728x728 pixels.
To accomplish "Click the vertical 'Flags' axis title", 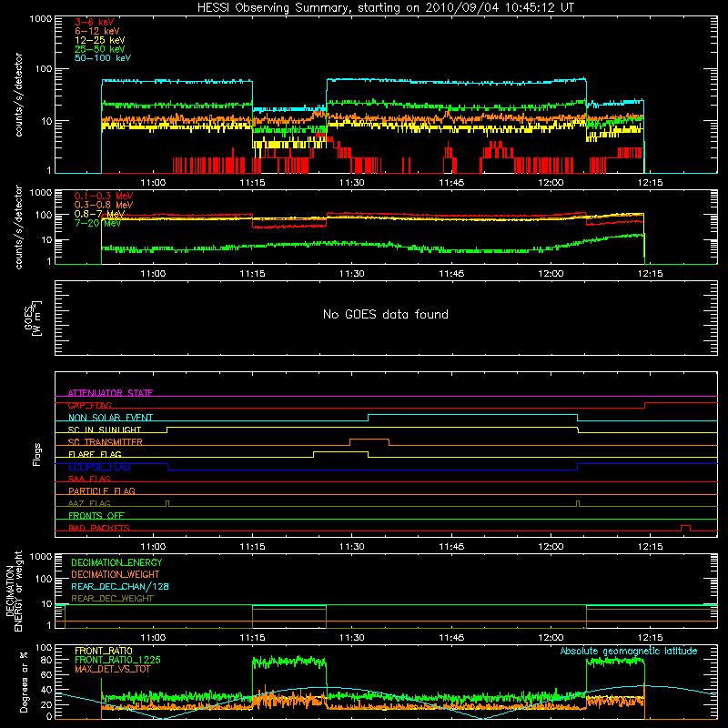I will (36, 454).
